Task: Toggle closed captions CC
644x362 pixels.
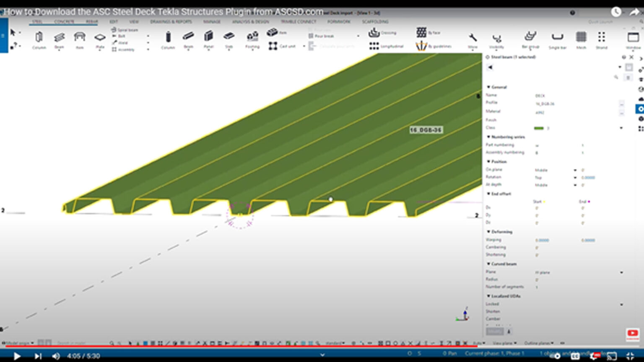Action: pos(575,356)
